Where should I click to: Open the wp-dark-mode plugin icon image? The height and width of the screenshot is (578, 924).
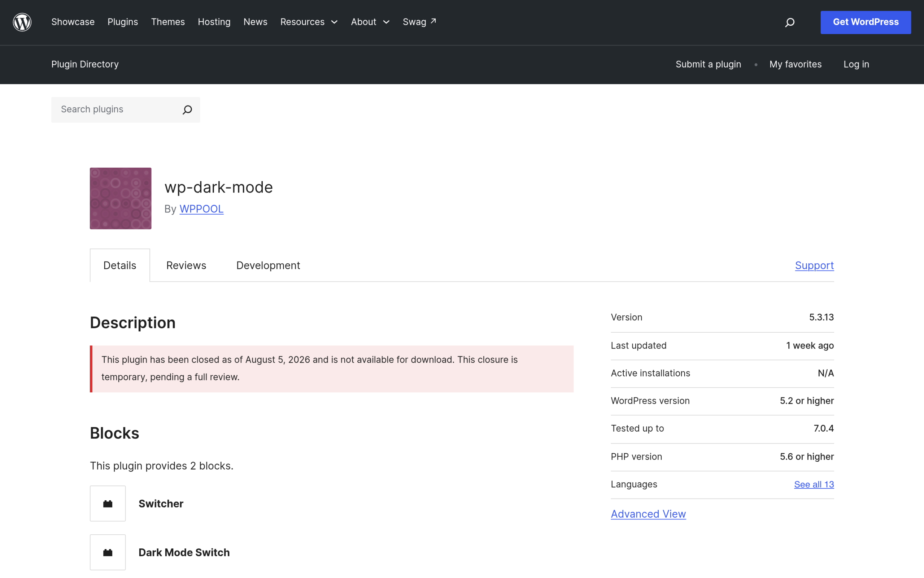tap(121, 198)
